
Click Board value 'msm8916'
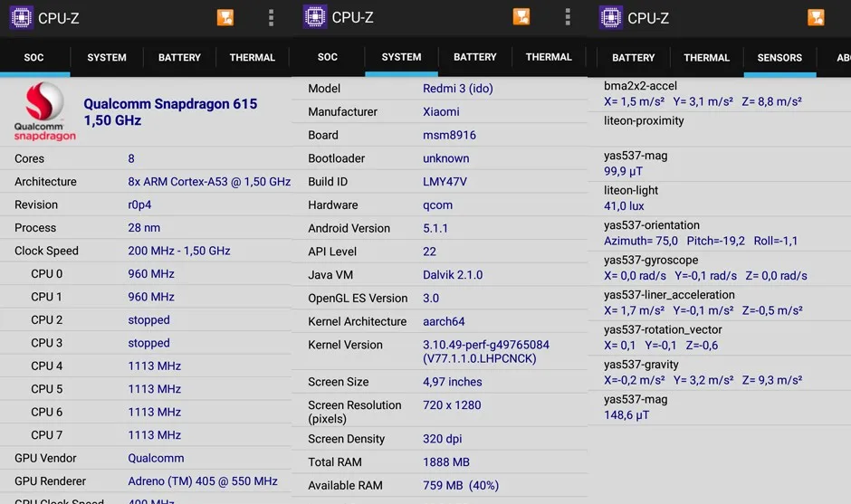(449, 135)
